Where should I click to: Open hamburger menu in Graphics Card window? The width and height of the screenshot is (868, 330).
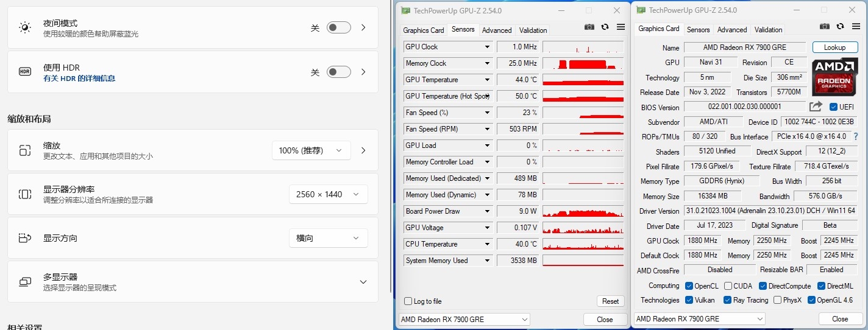(x=856, y=26)
